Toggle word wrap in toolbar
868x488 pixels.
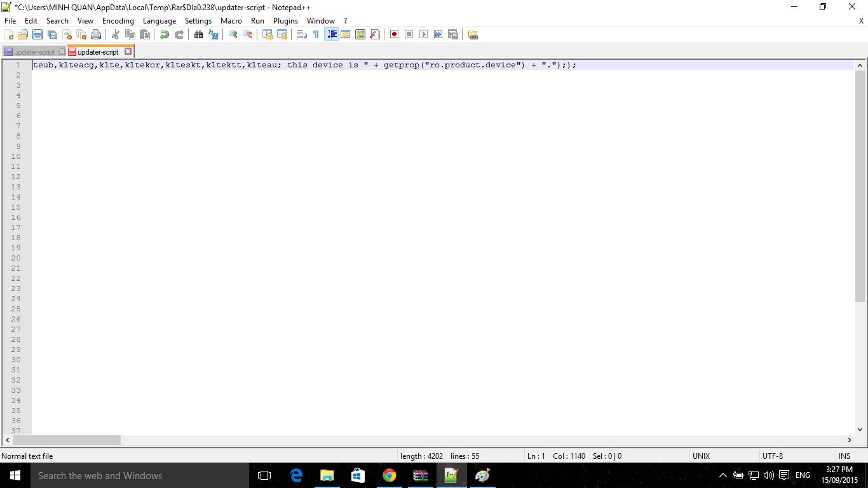[x=302, y=34]
